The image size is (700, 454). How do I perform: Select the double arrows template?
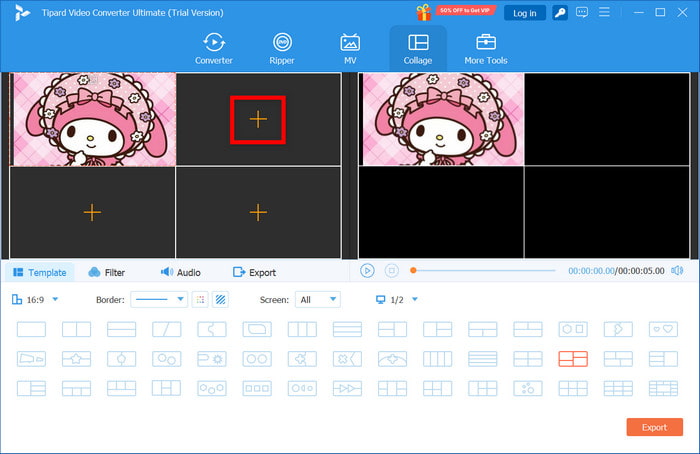(x=347, y=388)
